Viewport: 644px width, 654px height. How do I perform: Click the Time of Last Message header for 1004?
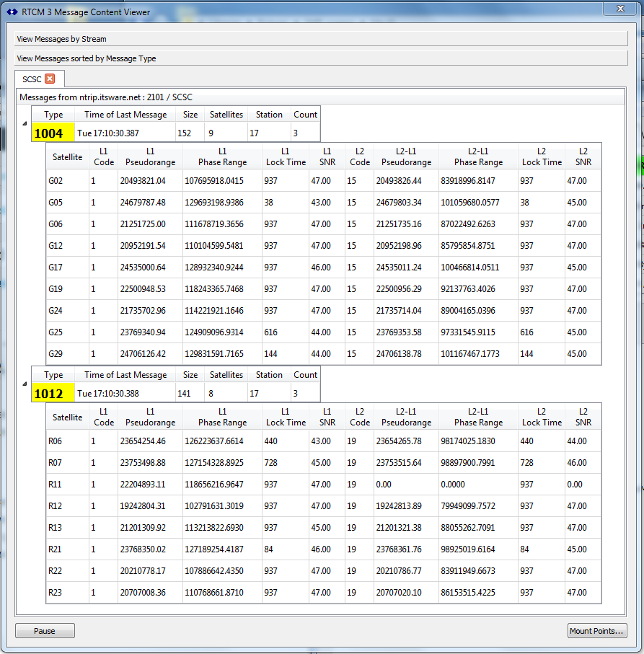(125, 114)
